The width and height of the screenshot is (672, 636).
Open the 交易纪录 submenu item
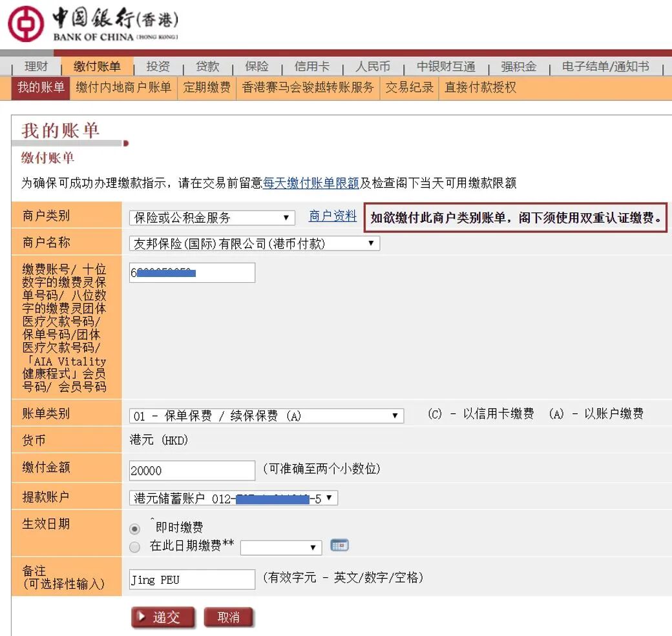click(x=409, y=87)
